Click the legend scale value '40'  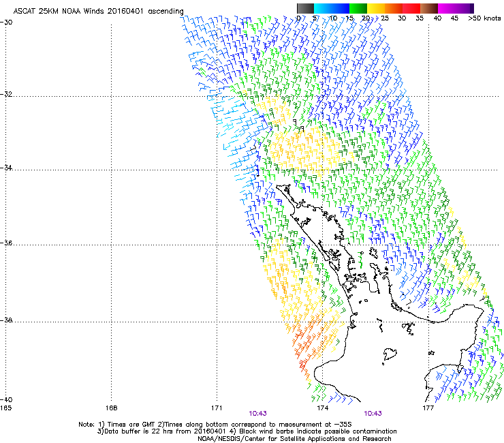pyautogui.click(x=437, y=18)
